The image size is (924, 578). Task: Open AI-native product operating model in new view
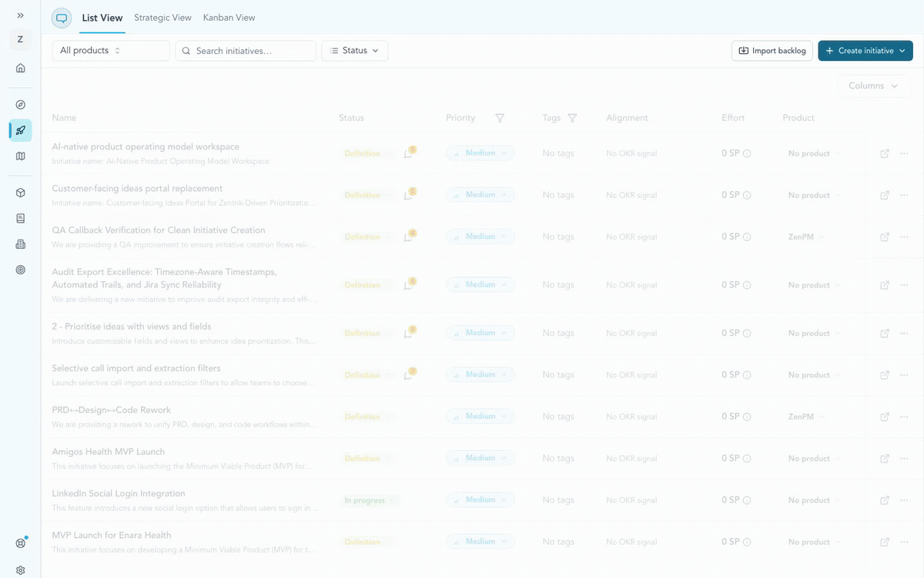coord(885,153)
